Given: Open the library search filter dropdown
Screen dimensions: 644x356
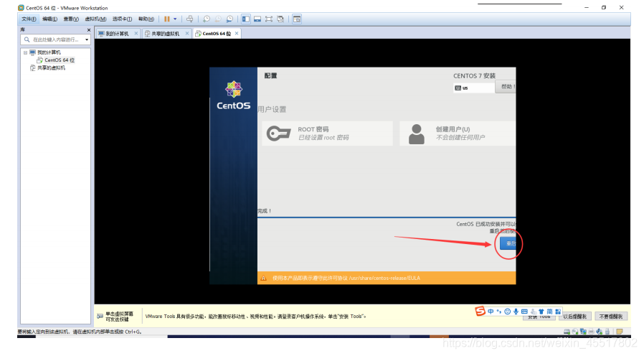Looking at the screenshot, I should click(x=87, y=39).
